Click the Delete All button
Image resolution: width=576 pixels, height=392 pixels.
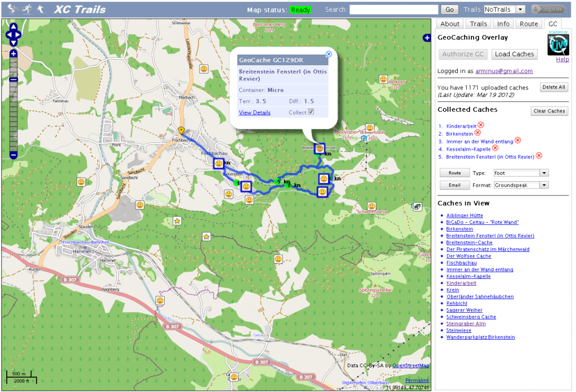click(x=553, y=87)
